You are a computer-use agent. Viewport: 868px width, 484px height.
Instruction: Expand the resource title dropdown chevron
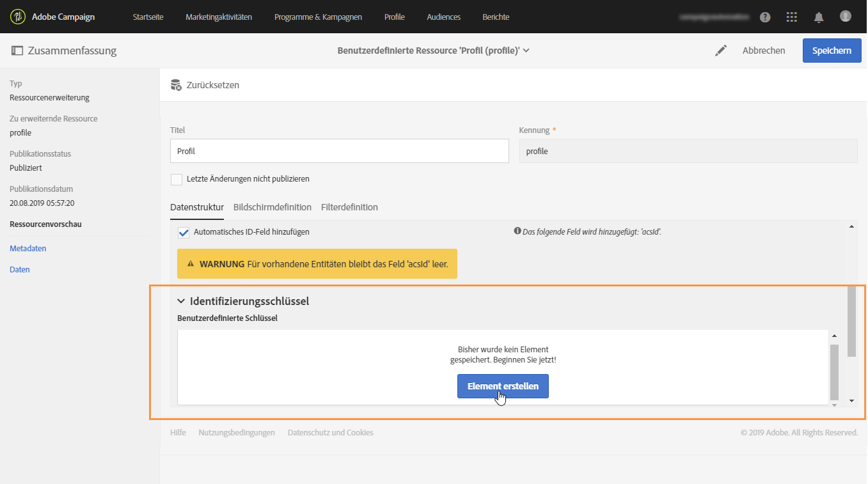pos(526,51)
